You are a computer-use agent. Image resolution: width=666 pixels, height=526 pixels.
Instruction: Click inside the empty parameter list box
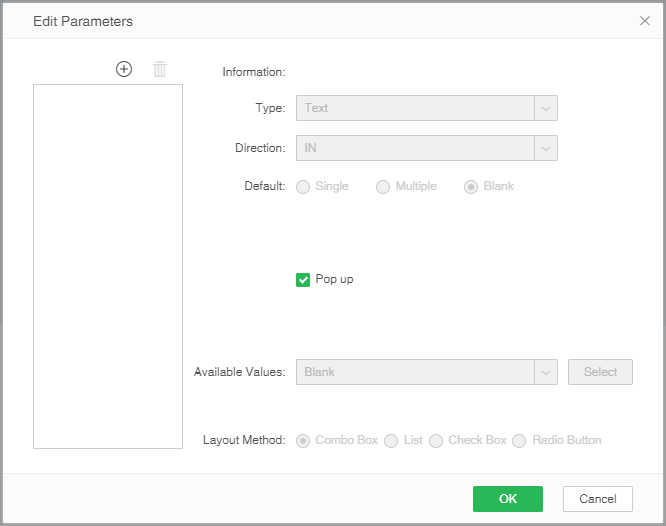(x=108, y=266)
